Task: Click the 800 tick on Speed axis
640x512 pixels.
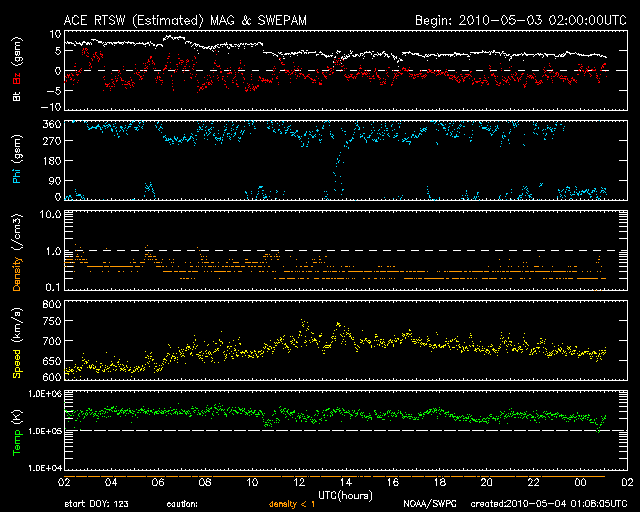Action: tap(47, 304)
